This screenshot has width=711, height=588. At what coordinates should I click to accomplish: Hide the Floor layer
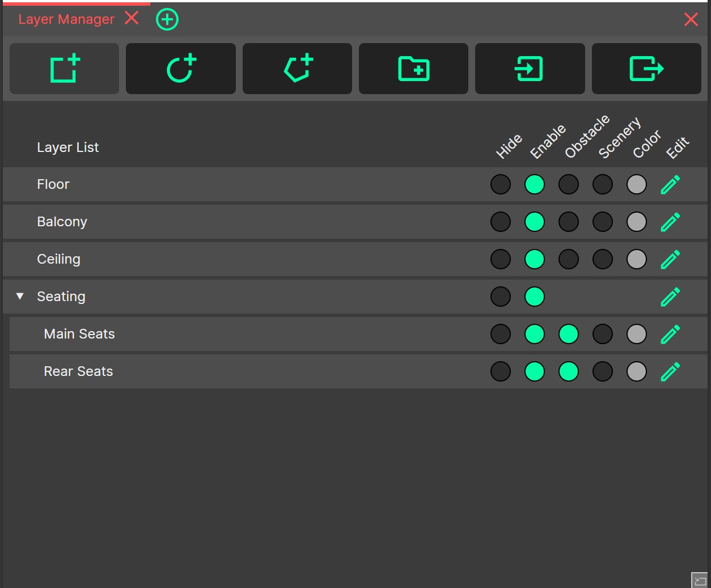pyautogui.click(x=500, y=184)
